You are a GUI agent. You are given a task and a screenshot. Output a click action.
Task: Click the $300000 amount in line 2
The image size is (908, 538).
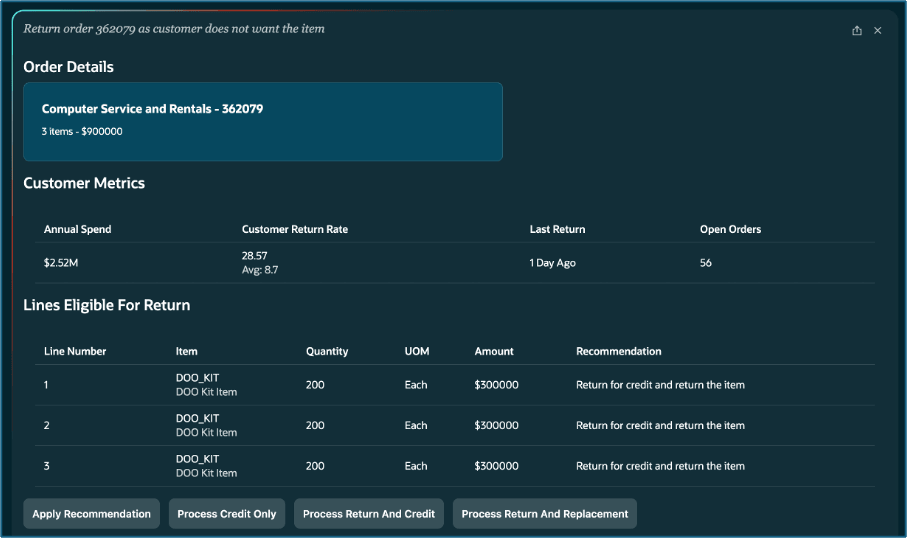coord(496,426)
